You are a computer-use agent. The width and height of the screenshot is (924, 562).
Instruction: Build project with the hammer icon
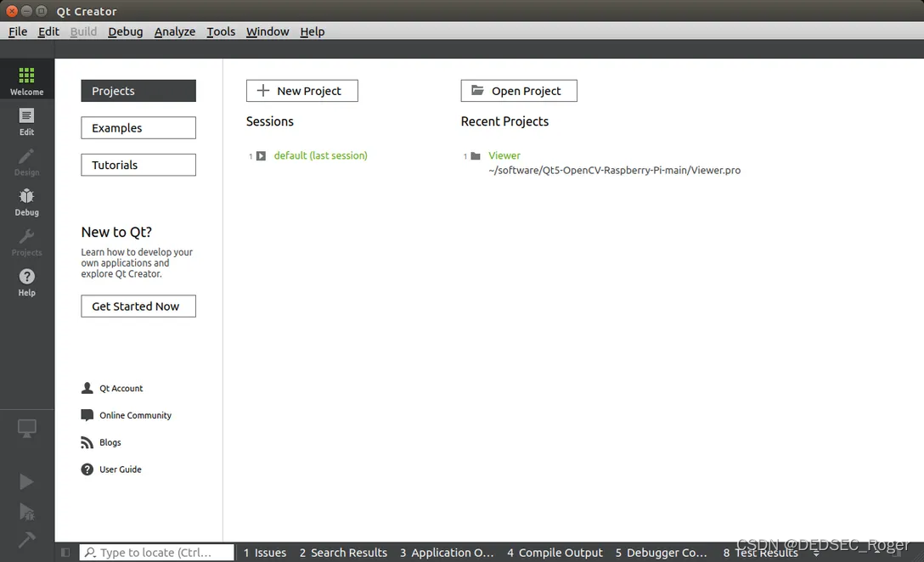point(26,539)
